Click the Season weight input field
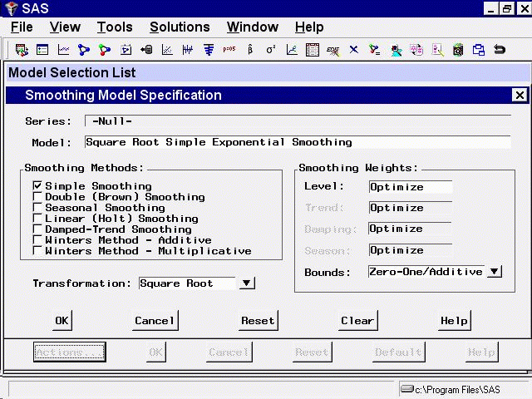The height and width of the screenshot is (399, 532). (x=411, y=250)
